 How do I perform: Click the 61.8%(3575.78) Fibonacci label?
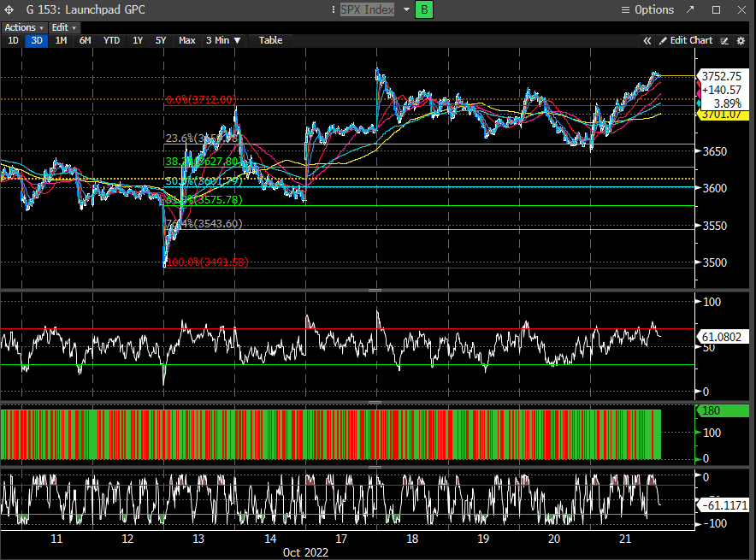(x=204, y=199)
